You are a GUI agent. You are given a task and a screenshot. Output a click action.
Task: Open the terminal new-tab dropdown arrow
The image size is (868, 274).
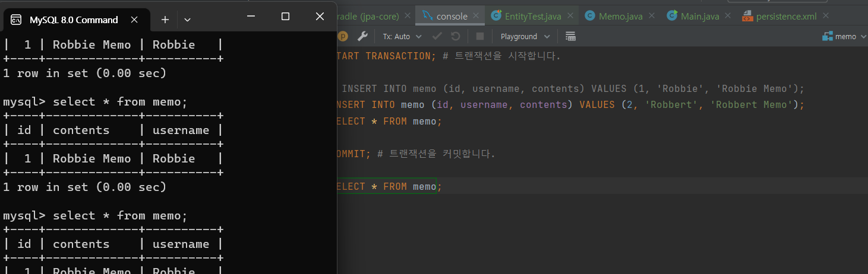[187, 20]
